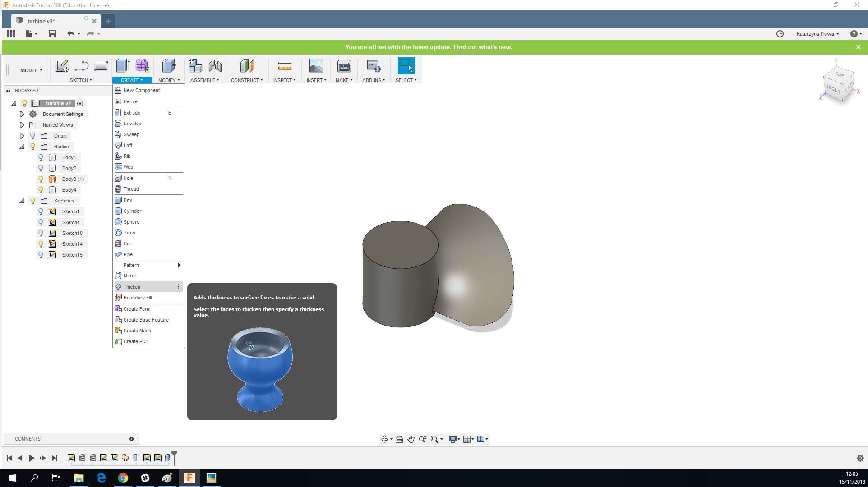
Task: Open File Explorer from the taskbar
Action: [x=79, y=478]
